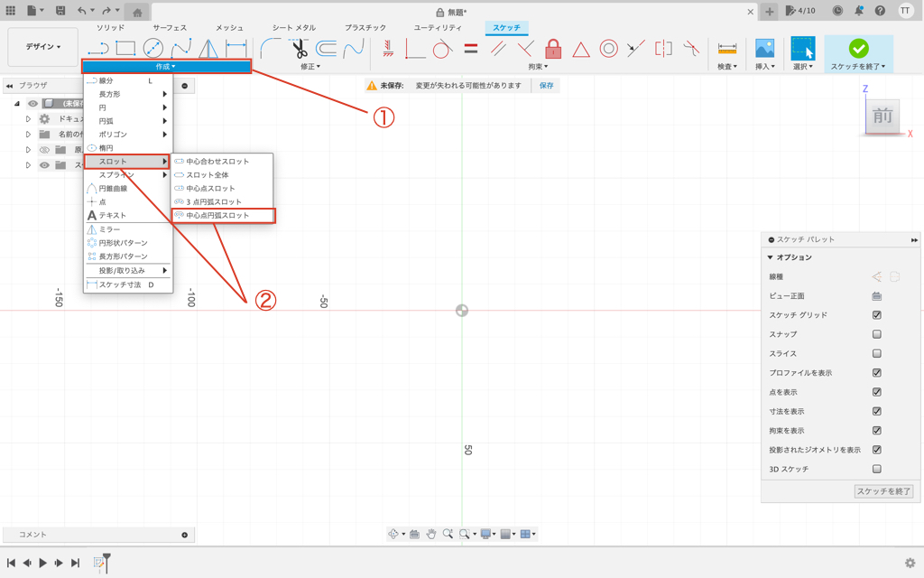The height and width of the screenshot is (578, 924).
Task: Apply the Equal constraint icon
Action: click(x=470, y=49)
